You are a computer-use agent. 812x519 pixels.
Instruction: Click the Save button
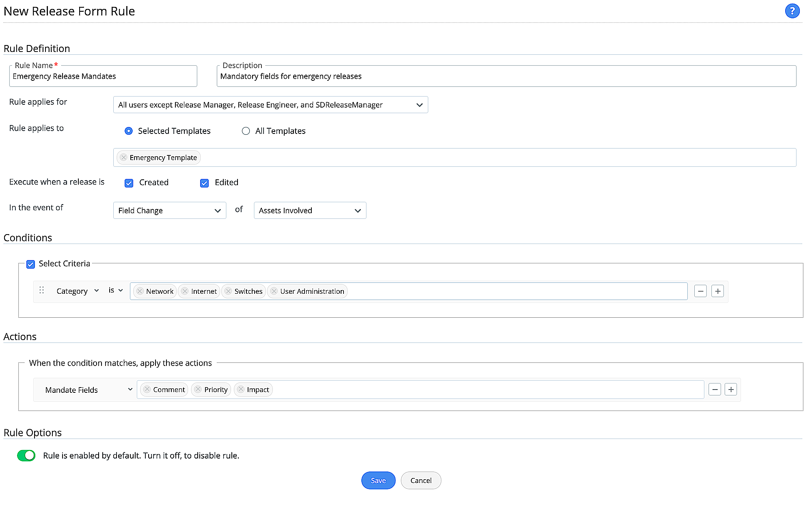(x=378, y=480)
